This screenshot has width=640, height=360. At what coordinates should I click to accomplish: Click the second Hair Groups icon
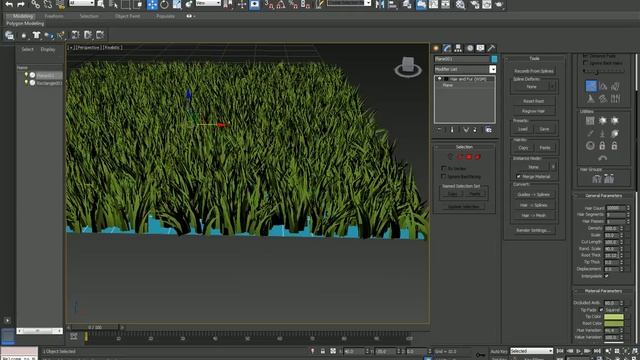click(609, 178)
